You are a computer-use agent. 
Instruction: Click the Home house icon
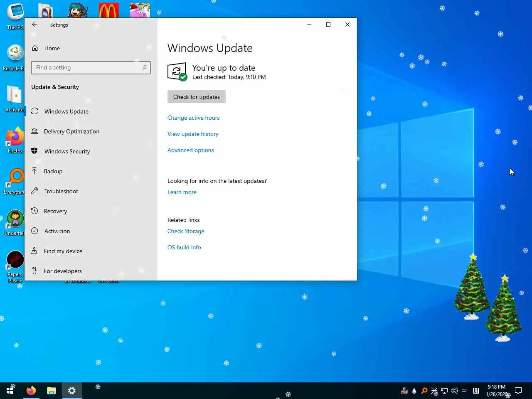tap(35, 48)
